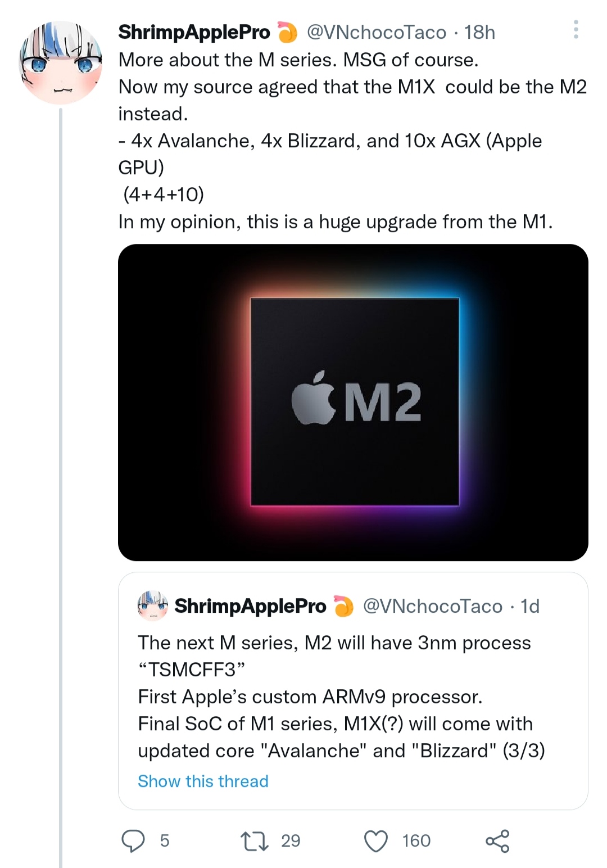607x868 pixels.
Task: Like the tweet with the heart icon
Action: [x=376, y=841]
